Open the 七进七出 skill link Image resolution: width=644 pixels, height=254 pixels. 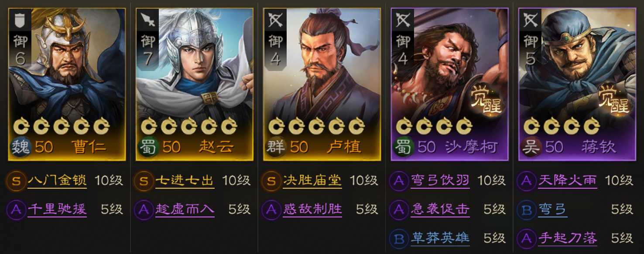click(185, 180)
